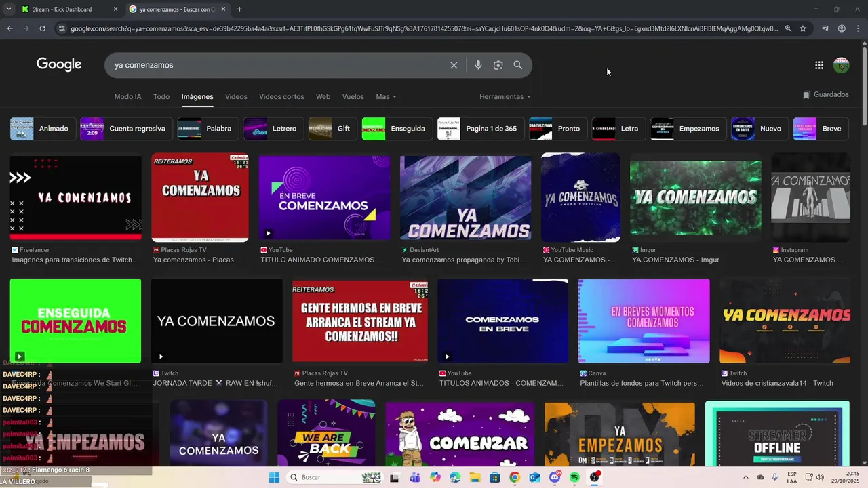Image resolution: width=868 pixels, height=488 pixels.
Task: Open Discord from the taskbar
Action: click(555, 477)
